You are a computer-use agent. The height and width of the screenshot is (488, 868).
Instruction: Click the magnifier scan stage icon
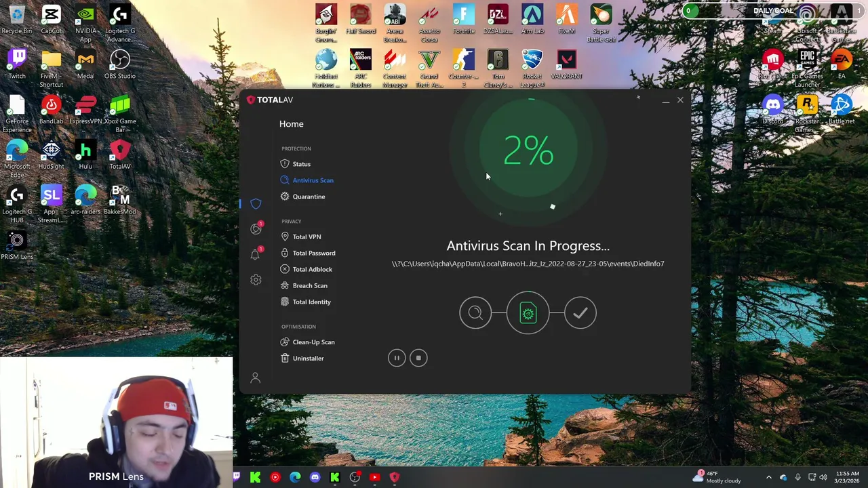point(475,313)
